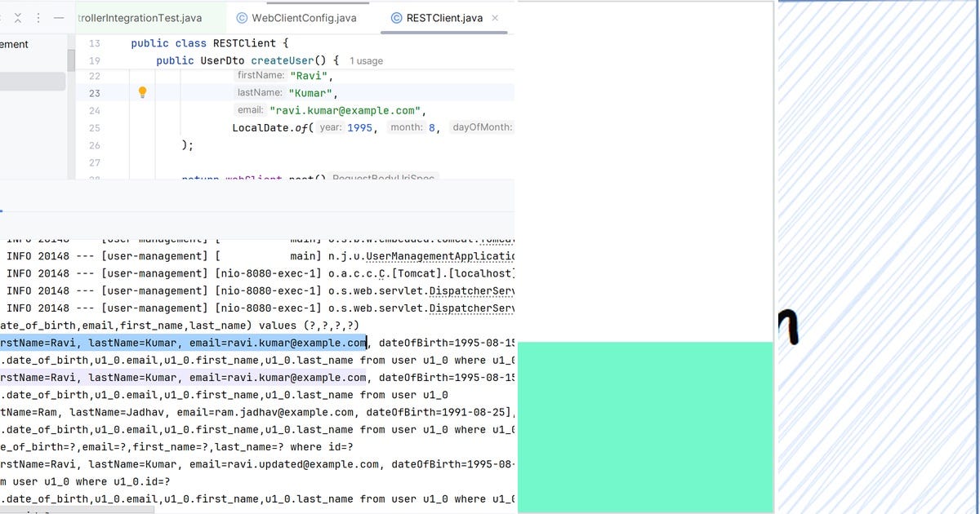The image size is (980, 514).
Task: Click the lightbulb intention icon on line 23
Action: [x=142, y=92]
